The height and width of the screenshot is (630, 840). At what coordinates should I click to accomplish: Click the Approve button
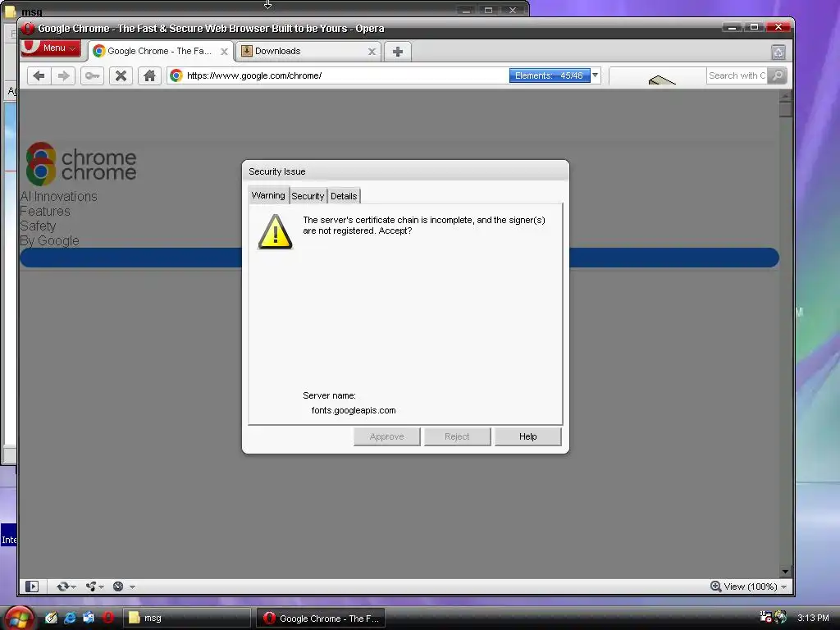click(387, 436)
